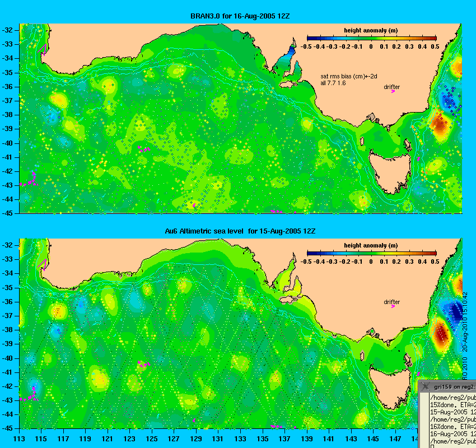Screen dimensions: 476x448
Task: Click "height anomaly (m)" label in the Au6 Altimetric panel
Action: (x=371, y=245)
